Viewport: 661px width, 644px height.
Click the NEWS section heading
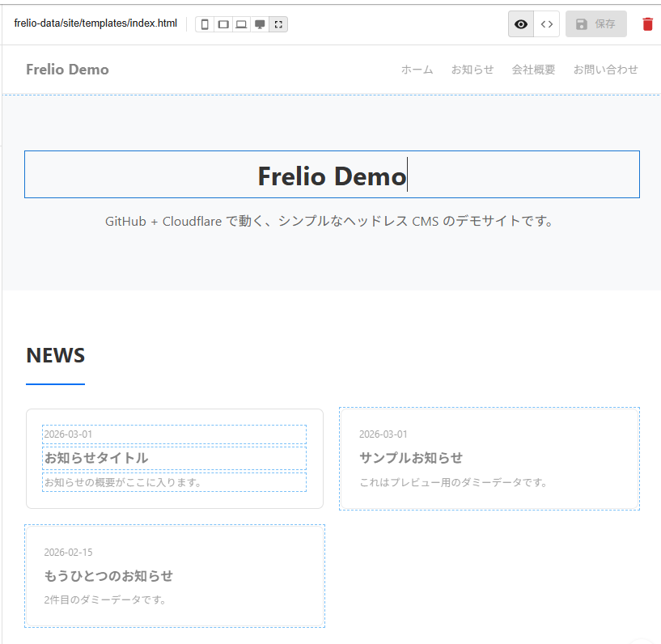56,355
